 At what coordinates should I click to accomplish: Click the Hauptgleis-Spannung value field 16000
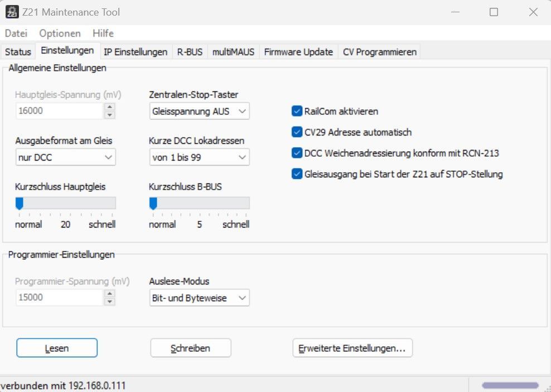(59, 111)
